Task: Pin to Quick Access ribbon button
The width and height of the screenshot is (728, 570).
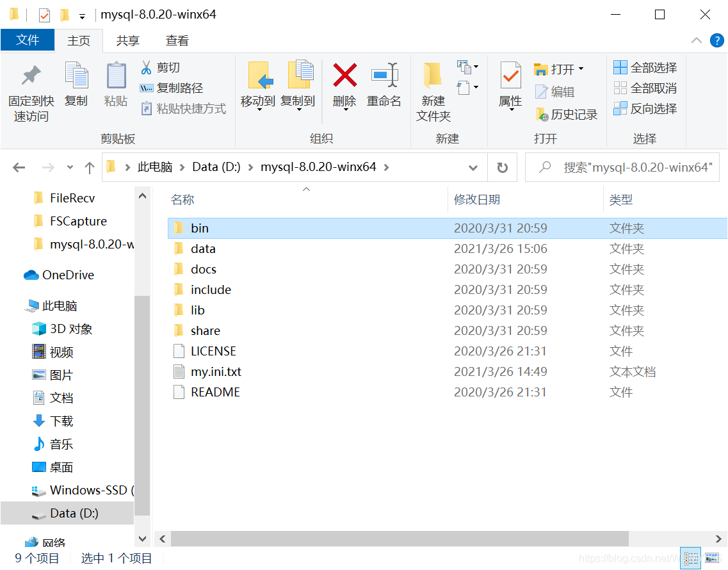Action: tap(31, 92)
